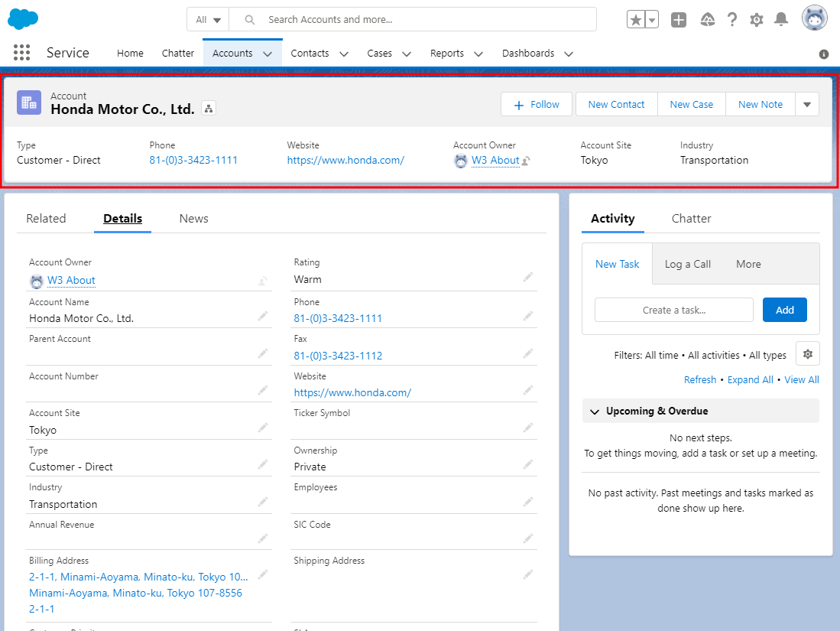Edit Account Number pencil icon
The image size is (840, 631).
pyautogui.click(x=262, y=390)
